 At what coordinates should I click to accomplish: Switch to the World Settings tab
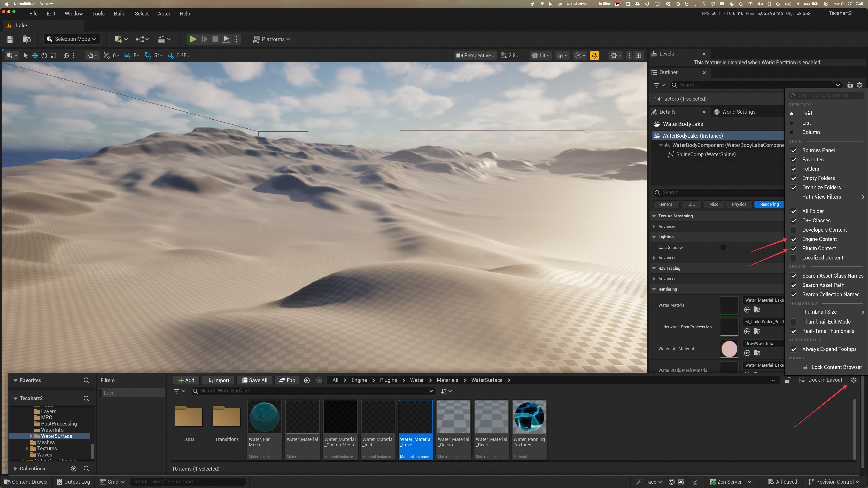735,112
